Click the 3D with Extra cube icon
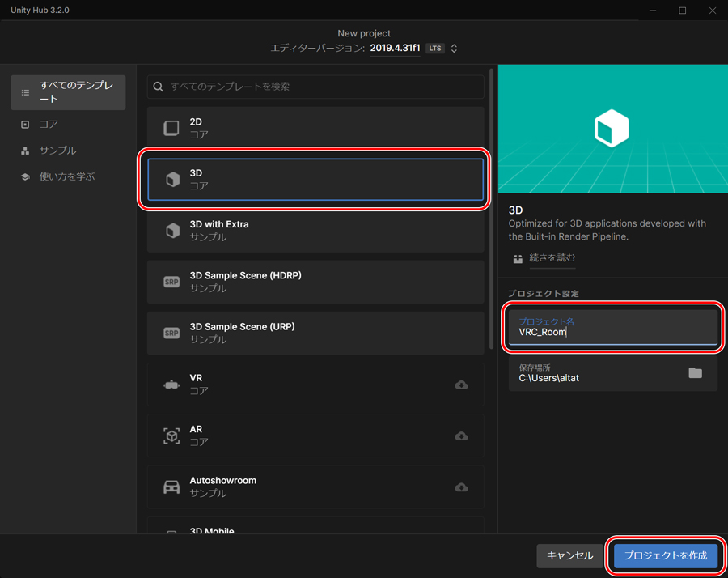 (171, 231)
